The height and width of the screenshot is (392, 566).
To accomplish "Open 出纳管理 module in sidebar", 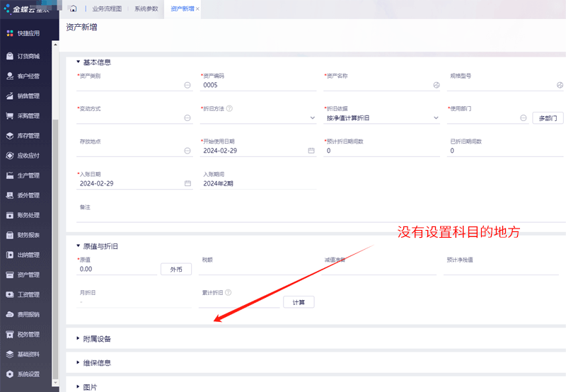I will pyautogui.click(x=23, y=255).
